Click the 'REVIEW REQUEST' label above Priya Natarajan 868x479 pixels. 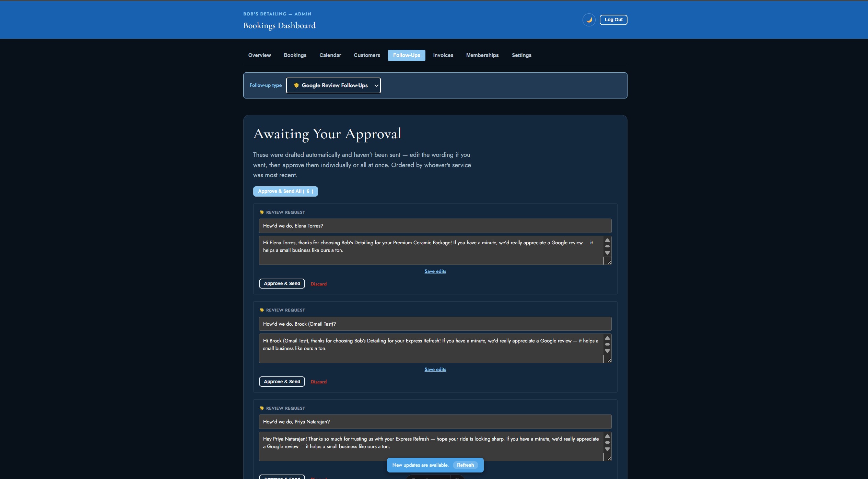click(x=285, y=408)
